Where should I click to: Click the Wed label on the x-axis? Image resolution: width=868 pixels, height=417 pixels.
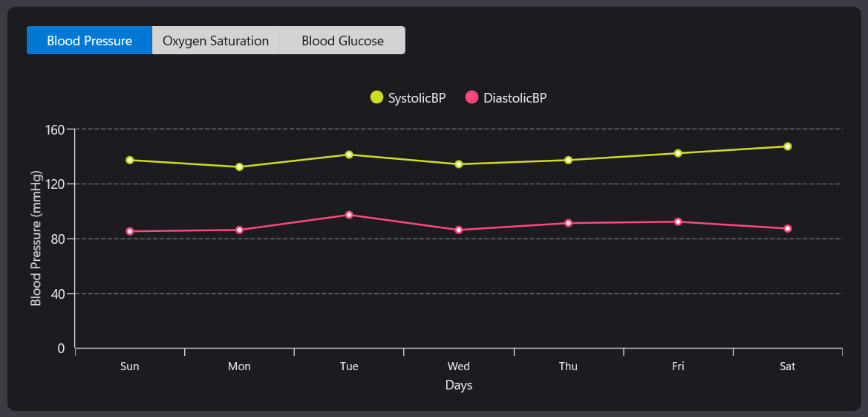(x=459, y=366)
